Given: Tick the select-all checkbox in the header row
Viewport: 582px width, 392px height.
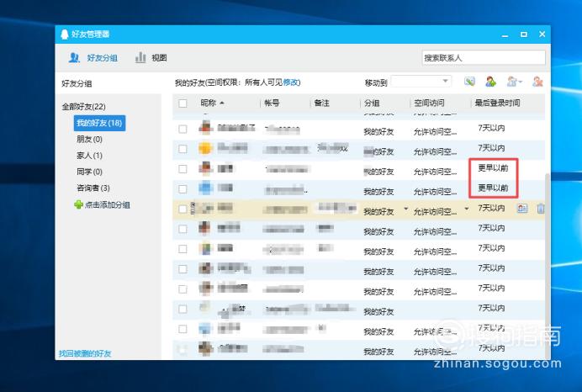Looking at the screenshot, I should click(183, 103).
